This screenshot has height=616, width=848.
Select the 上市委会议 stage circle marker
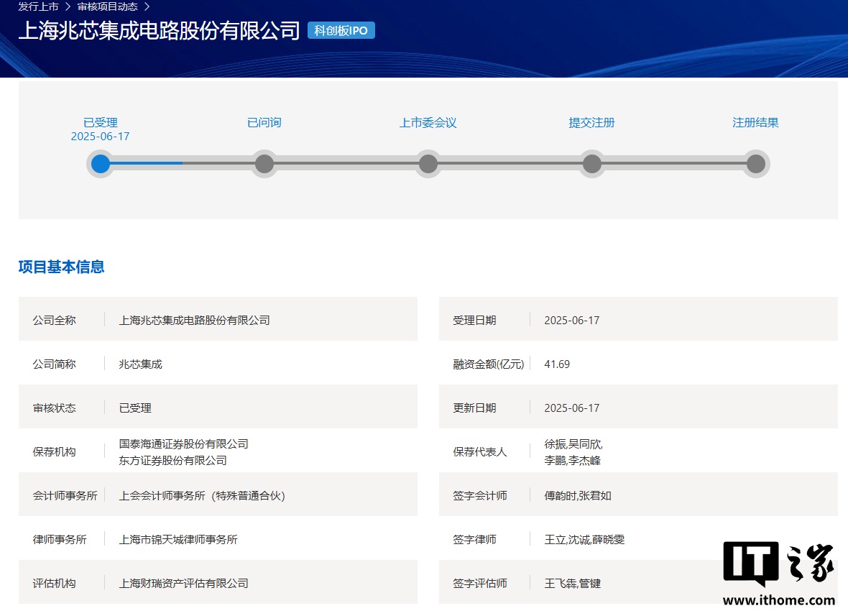click(428, 164)
